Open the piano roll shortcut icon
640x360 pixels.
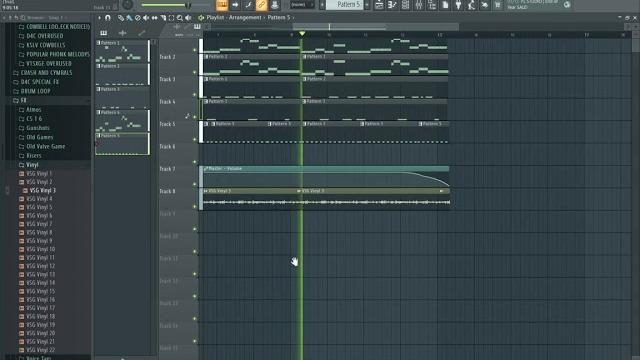(x=392, y=5)
